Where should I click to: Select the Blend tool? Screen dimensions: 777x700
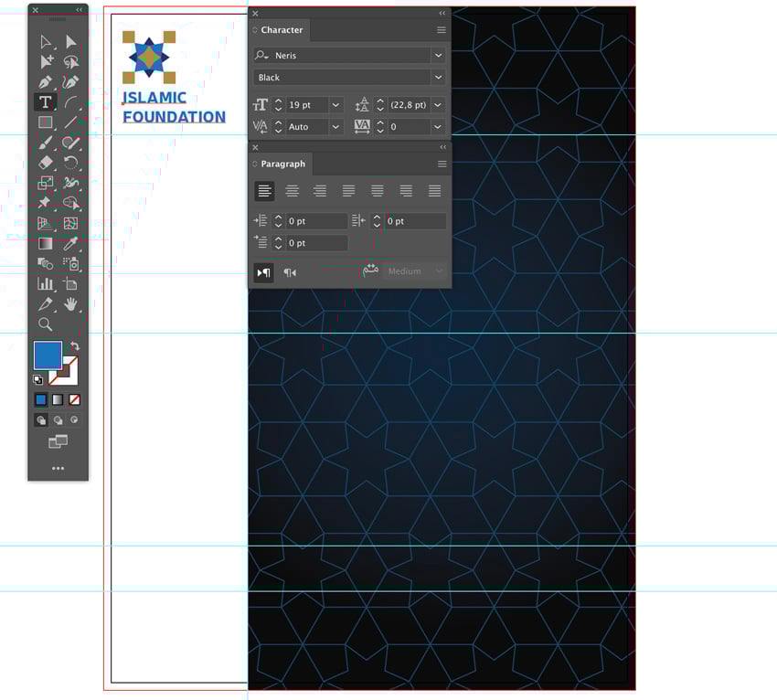coord(45,263)
